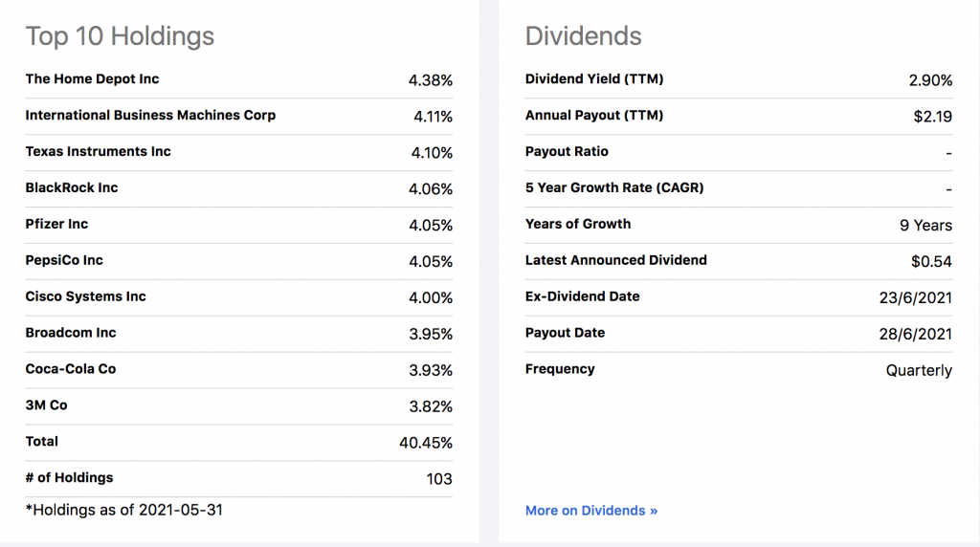Click the Payout Date label
The height and width of the screenshot is (547, 980).
565,333
